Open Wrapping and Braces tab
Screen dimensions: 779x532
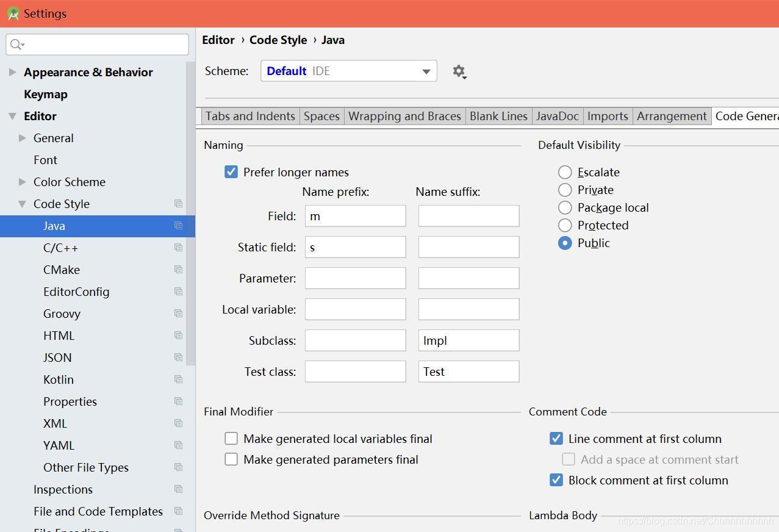pyautogui.click(x=404, y=116)
